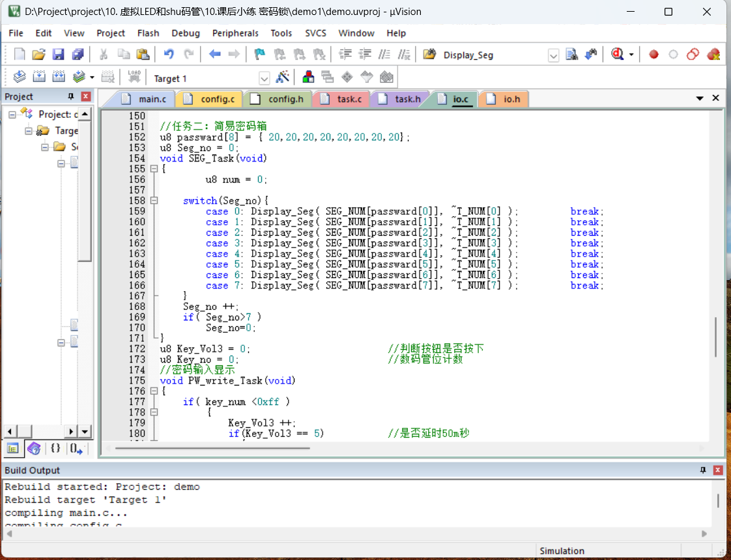
Task: Click the Download LOAD icon
Action: coord(134,77)
